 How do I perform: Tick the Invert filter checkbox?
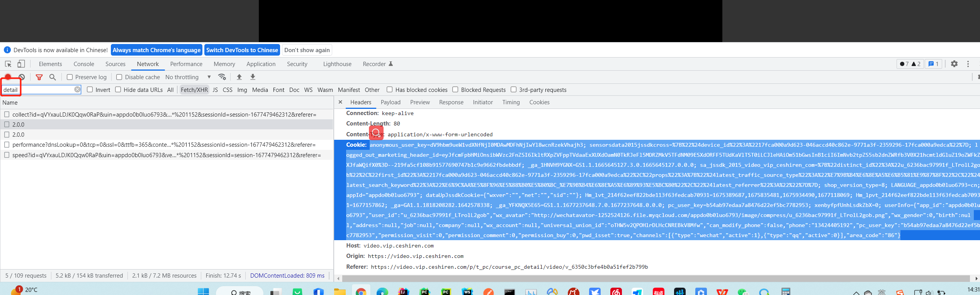(90, 90)
